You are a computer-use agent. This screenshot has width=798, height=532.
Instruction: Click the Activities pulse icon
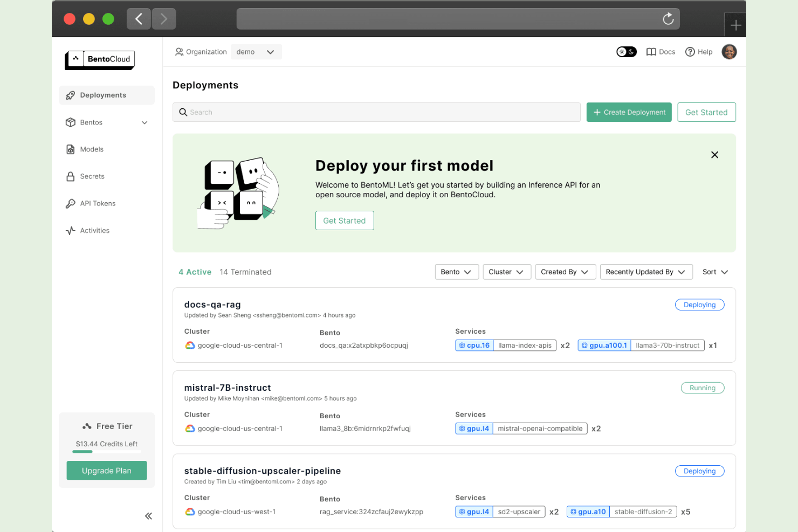(x=70, y=231)
